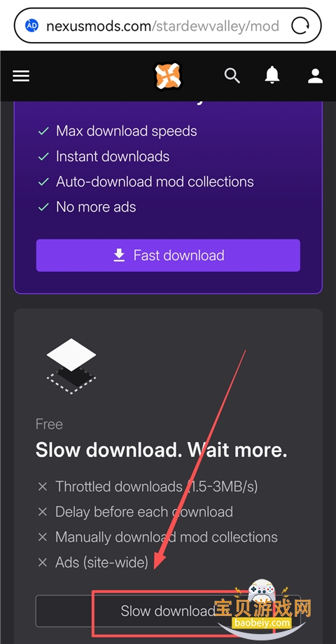Reload the page with the refresh icon
The image size is (336, 644).
[x=300, y=27]
